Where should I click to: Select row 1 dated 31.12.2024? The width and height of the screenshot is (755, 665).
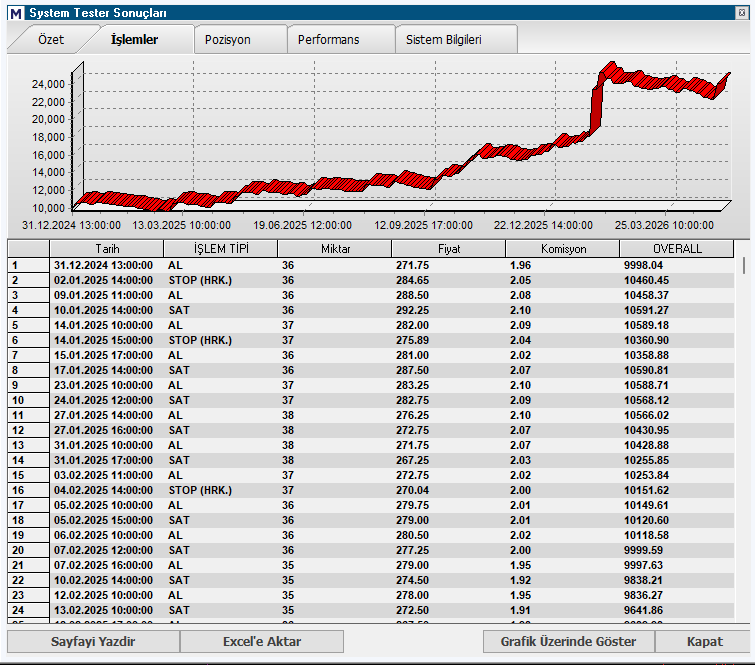[371, 265]
